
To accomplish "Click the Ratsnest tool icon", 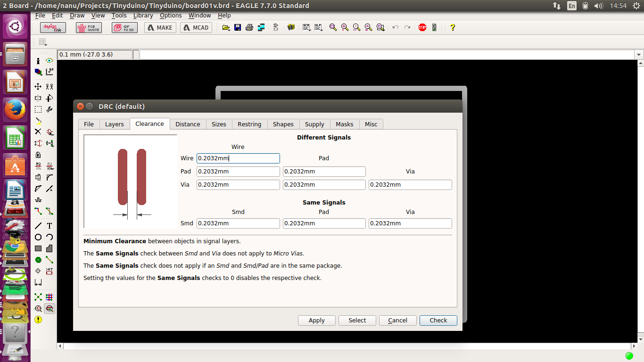I will 38,297.
